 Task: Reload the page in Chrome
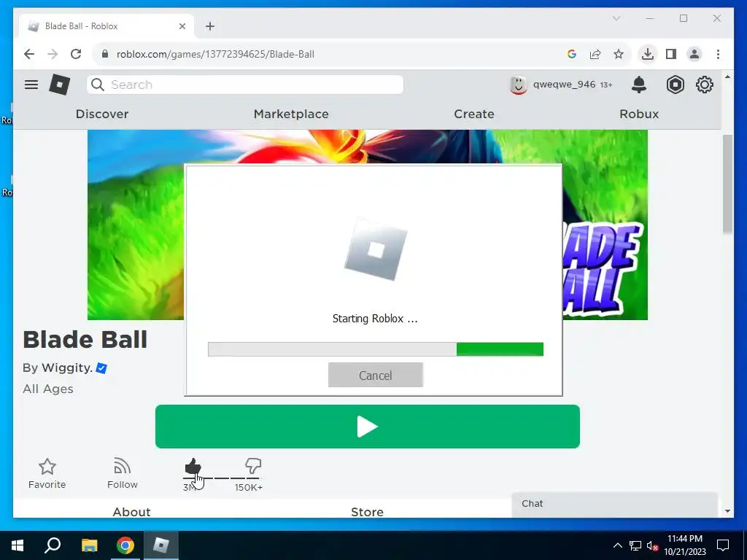click(76, 54)
